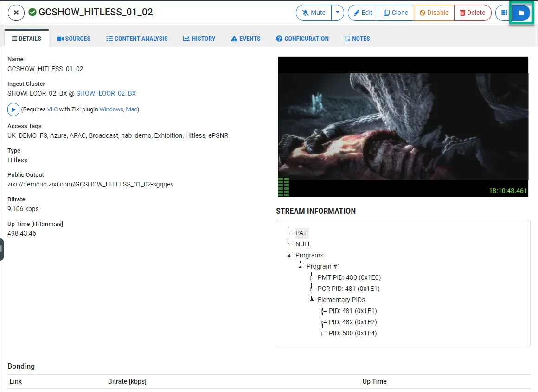Disable the channel
The width and height of the screenshot is (538, 392).
click(434, 13)
